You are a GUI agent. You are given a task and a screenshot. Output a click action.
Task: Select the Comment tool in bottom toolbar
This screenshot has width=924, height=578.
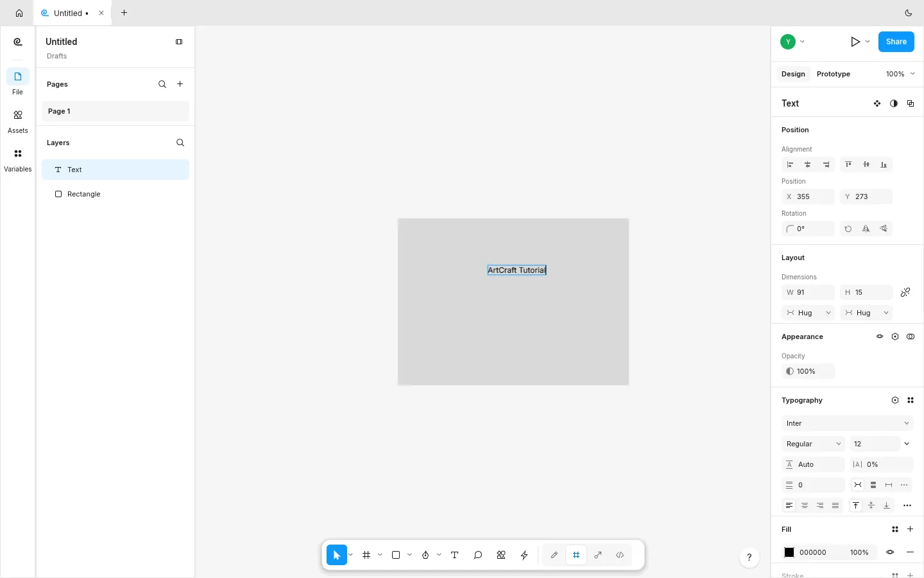click(478, 555)
